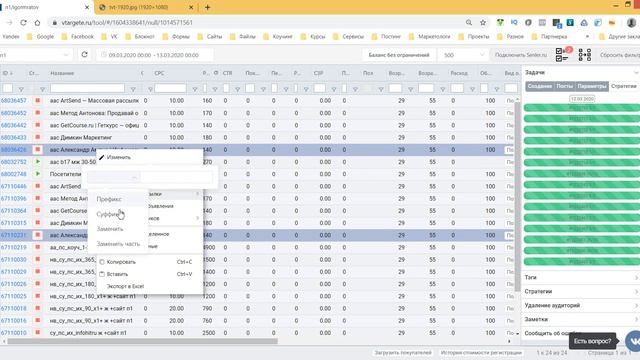Switch to the Стратегии tab in tasks panel
This screenshot has width=640, height=360.
[x=624, y=86]
